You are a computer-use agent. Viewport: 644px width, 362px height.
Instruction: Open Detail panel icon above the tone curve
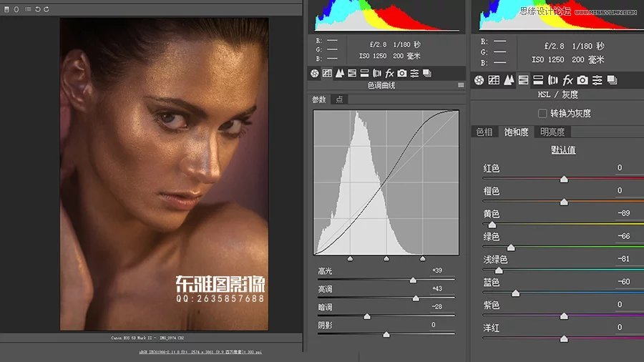click(340, 73)
